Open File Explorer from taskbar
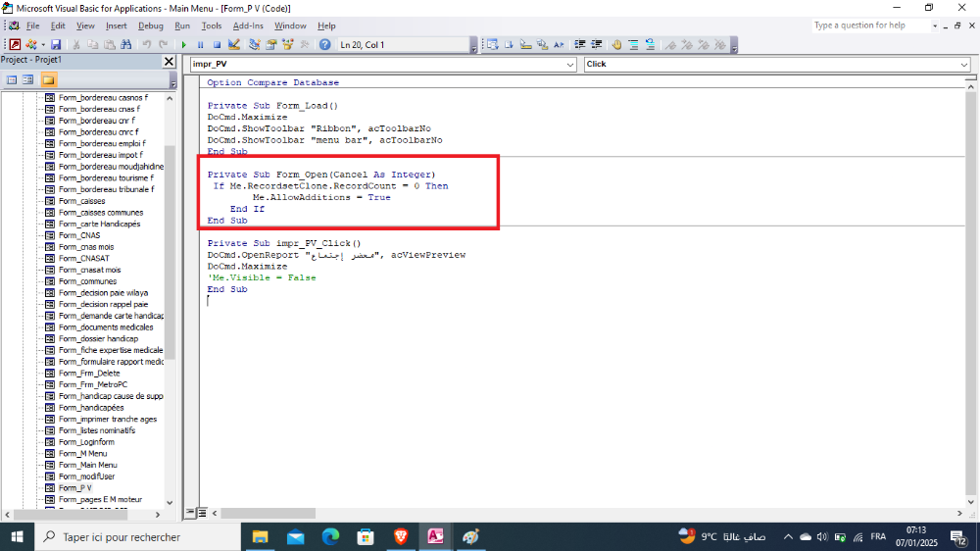 click(x=260, y=536)
